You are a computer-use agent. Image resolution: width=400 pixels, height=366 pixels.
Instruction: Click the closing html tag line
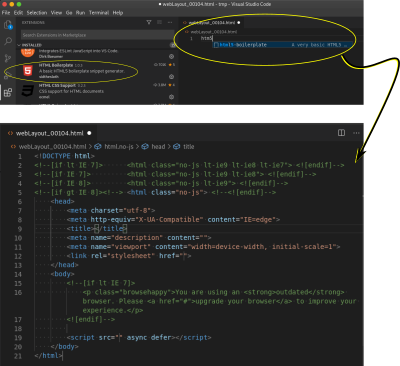[x=48, y=355]
